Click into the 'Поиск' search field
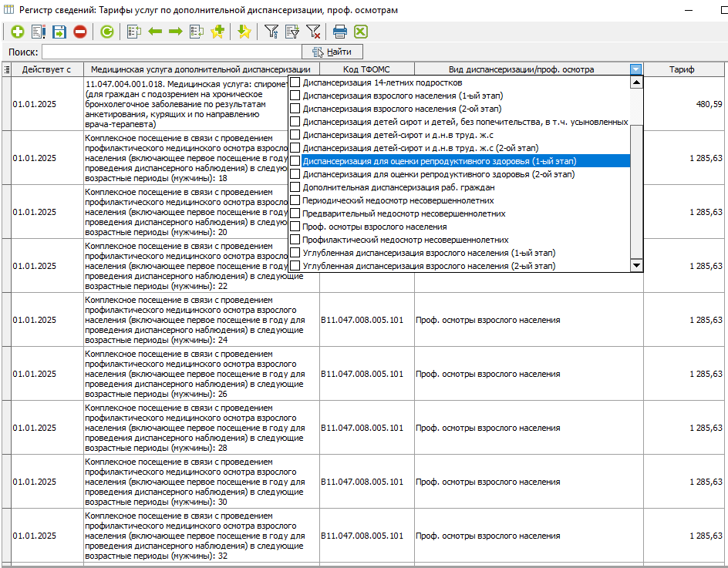Screen dimensions: 728x568 (170, 52)
